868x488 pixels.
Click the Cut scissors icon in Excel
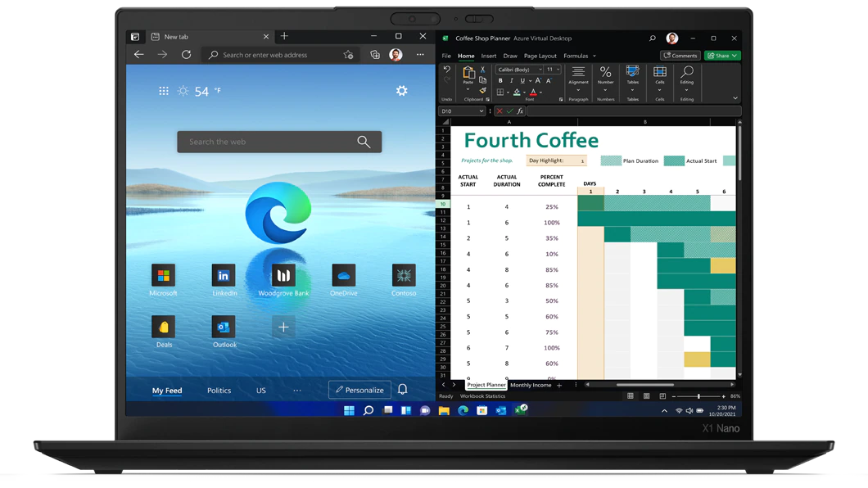[x=482, y=70]
